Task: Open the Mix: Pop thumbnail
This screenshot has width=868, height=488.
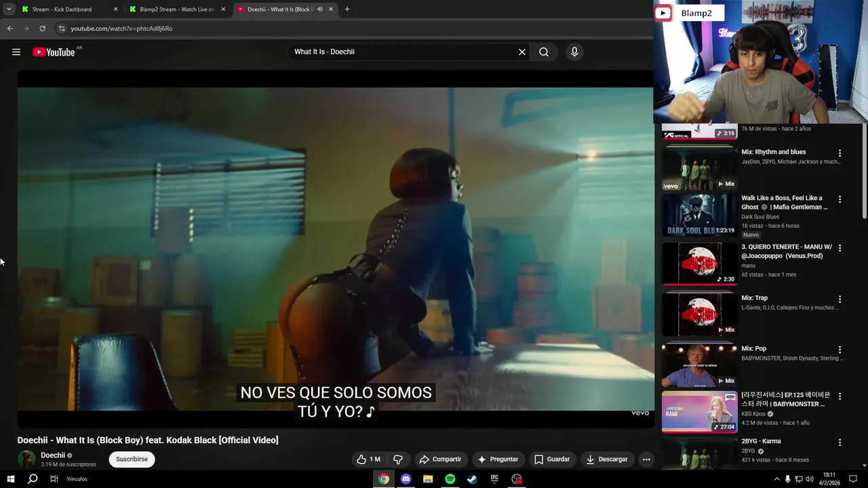Action: point(699,365)
